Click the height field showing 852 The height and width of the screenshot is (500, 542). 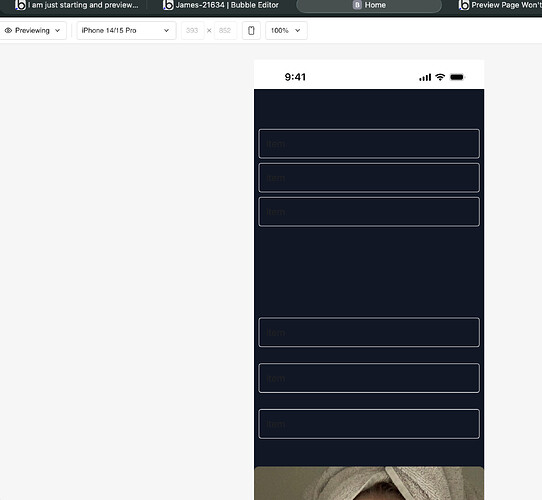[225, 30]
